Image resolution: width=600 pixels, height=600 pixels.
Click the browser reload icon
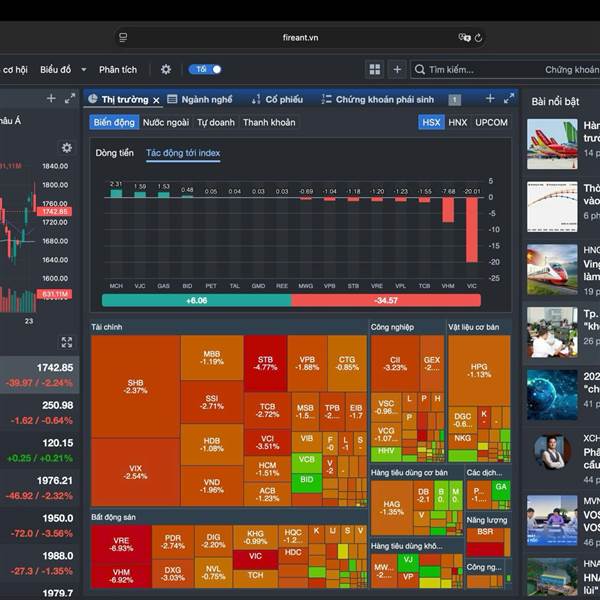coord(478,38)
